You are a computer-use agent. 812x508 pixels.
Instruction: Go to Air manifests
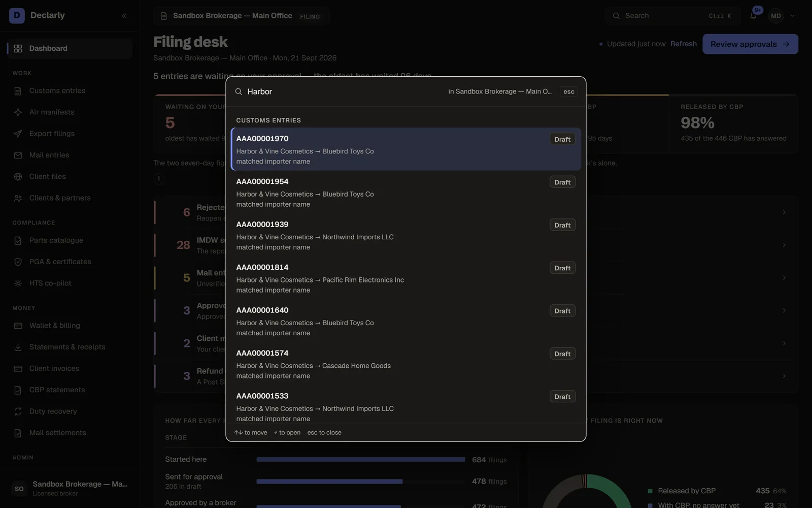pos(70,112)
